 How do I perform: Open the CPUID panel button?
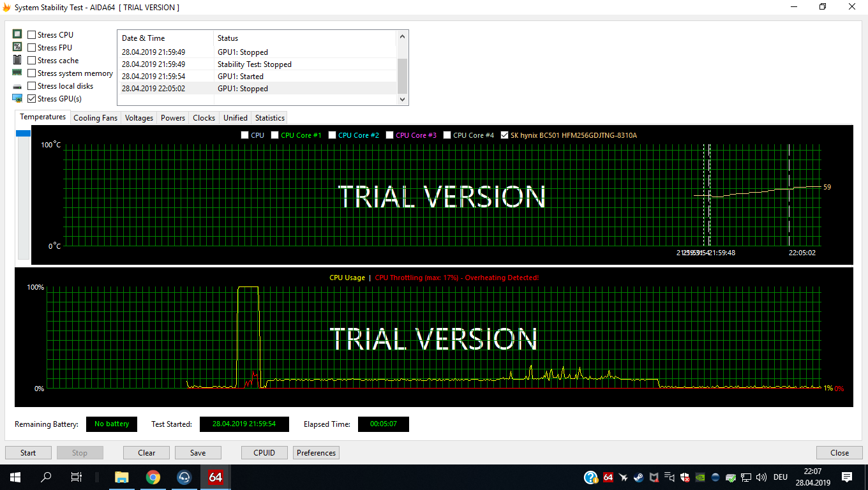(x=264, y=453)
